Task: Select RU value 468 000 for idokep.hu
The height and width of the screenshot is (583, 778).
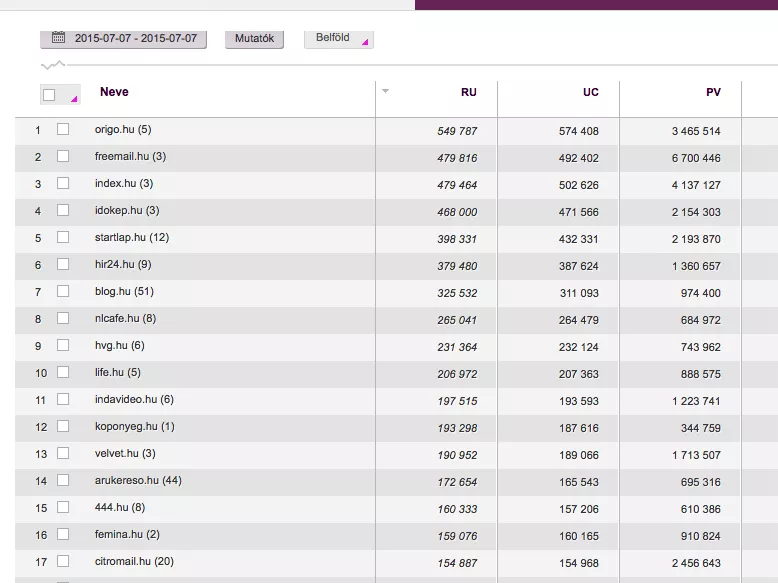Action: click(x=457, y=212)
